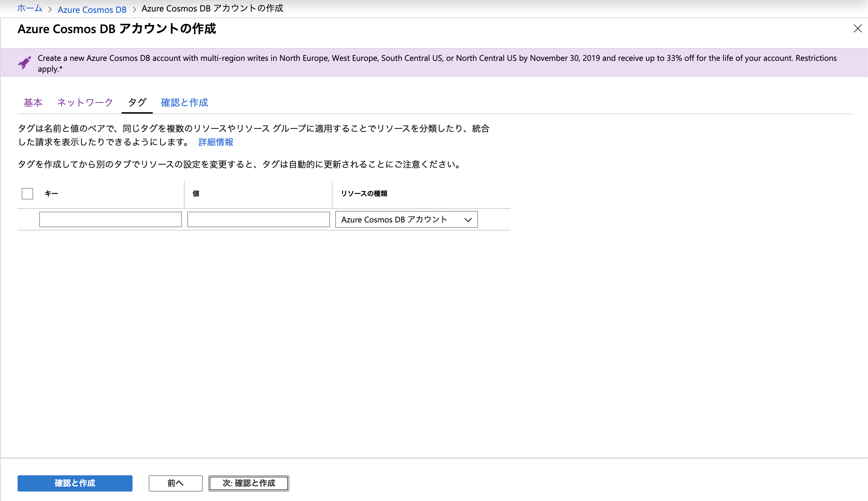Open the 詳細情報 link about tags
Viewport: 868px width, 501px height.
216,142
